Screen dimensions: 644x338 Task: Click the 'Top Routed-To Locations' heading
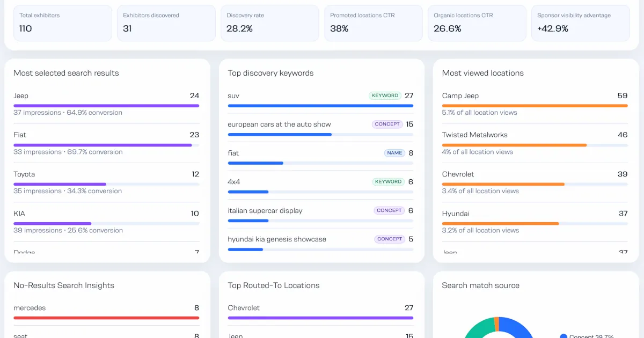coord(273,285)
